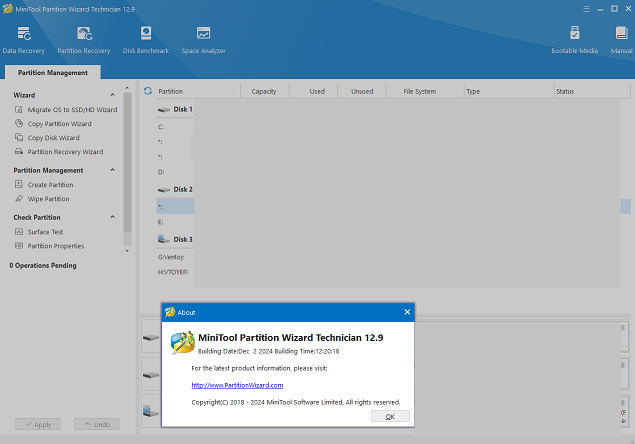Image resolution: width=635 pixels, height=444 pixels.
Task: Switch to the Partition Management tab
Action: pyautogui.click(x=51, y=72)
